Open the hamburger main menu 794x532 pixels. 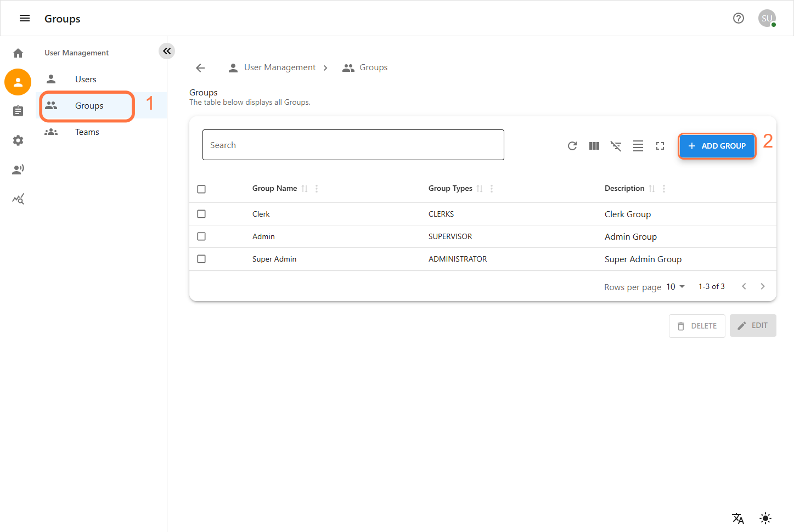25,18
